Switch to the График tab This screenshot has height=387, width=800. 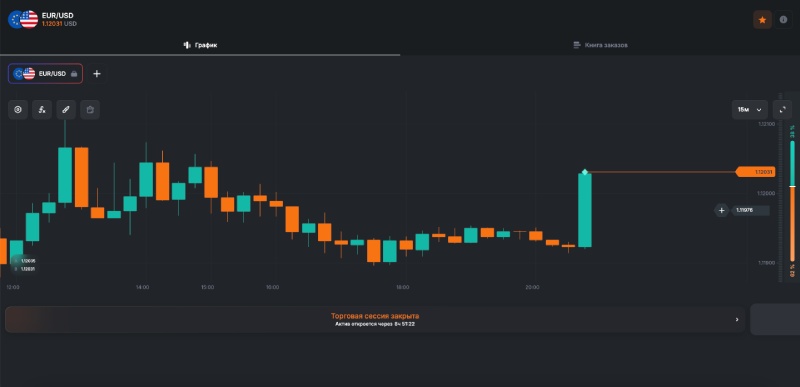200,45
